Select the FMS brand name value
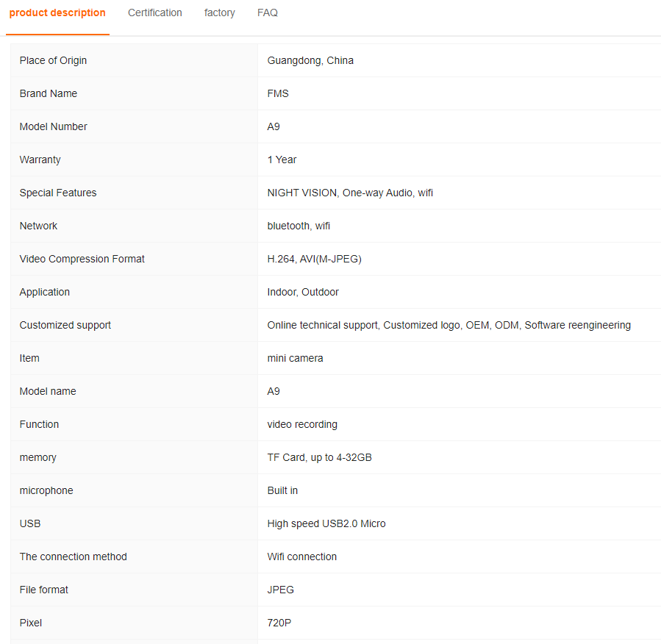 tap(278, 93)
